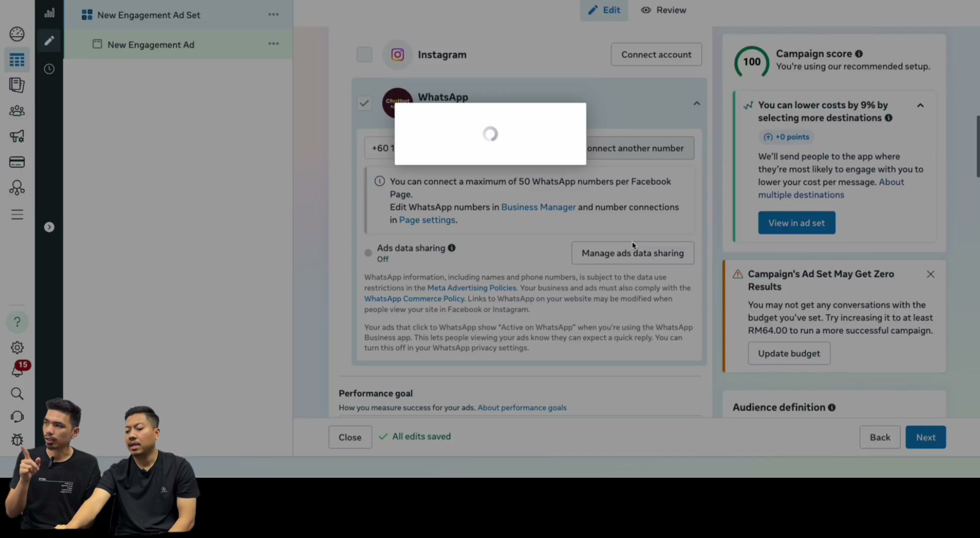Open the Ads Manager table grid icon
Image resolution: width=980 pixels, height=538 pixels.
(17, 60)
